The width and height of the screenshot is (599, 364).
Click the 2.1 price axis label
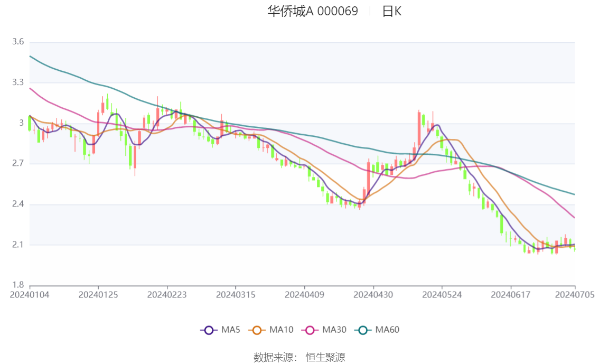[x=18, y=245]
